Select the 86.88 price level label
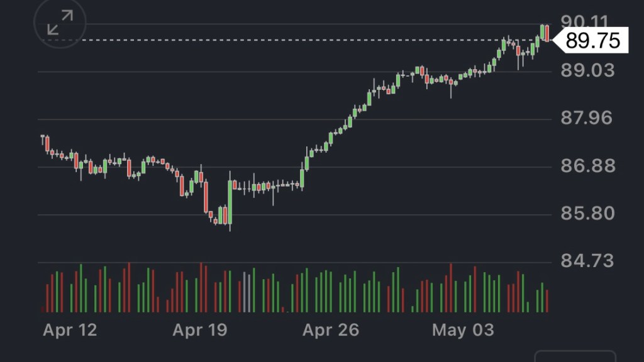The width and height of the screenshot is (644, 362). (587, 166)
